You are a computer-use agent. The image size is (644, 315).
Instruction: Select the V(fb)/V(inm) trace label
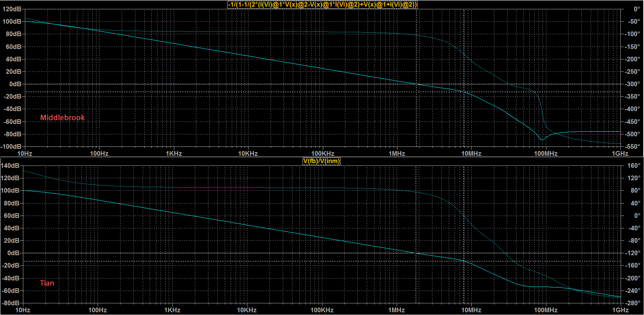pos(322,161)
